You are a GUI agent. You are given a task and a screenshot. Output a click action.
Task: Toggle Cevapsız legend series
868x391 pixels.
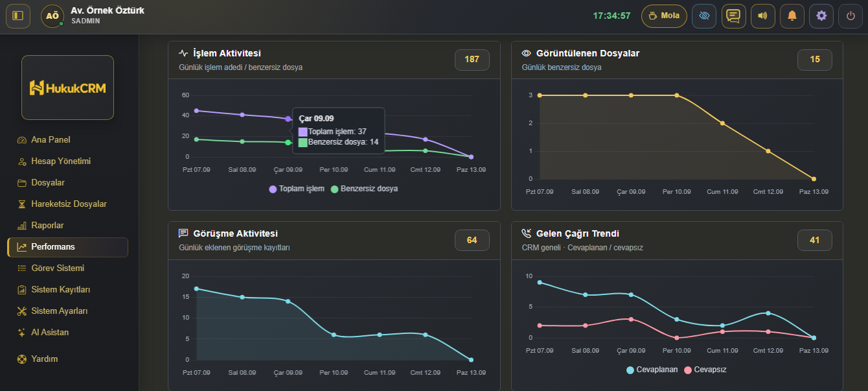pyautogui.click(x=705, y=370)
